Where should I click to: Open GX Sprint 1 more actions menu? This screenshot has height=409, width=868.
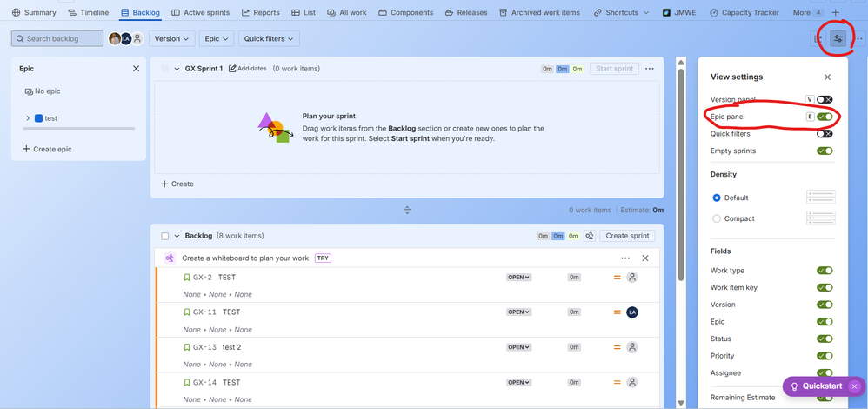pyautogui.click(x=650, y=69)
